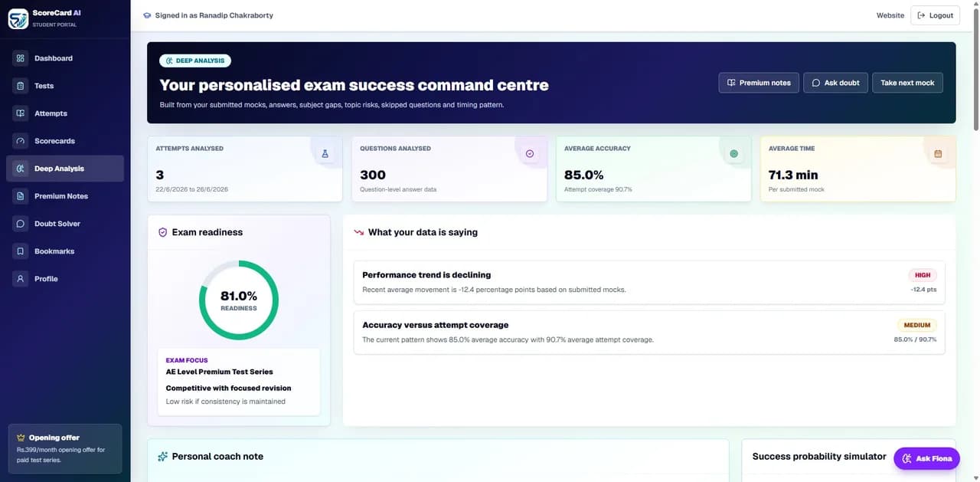Click the Doubt Solver chat bubble icon
This screenshot has height=482, width=980.
(21, 224)
